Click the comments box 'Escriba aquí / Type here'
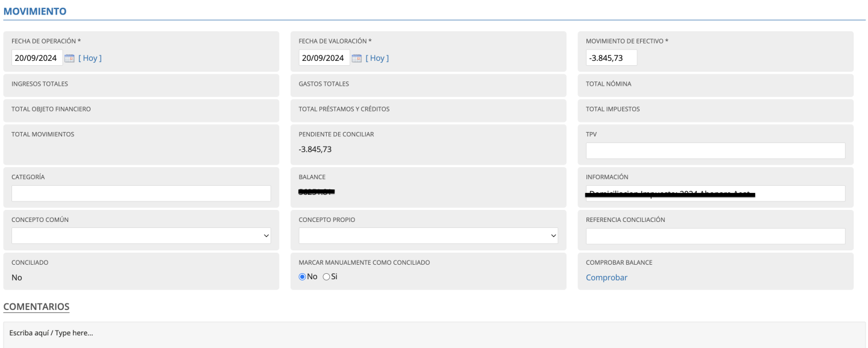868x348 pixels. [434, 333]
